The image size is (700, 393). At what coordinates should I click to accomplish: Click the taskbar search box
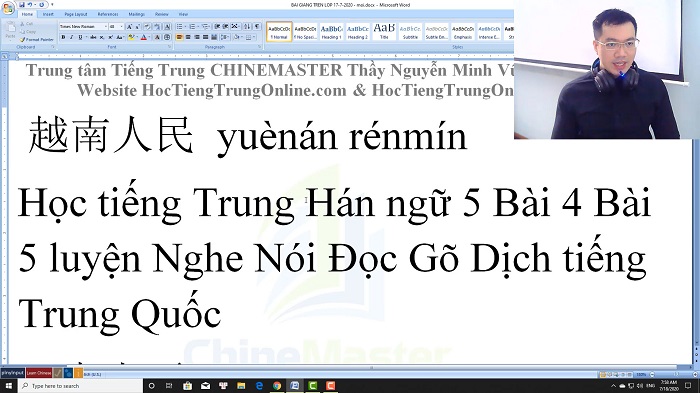coord(80,386)
